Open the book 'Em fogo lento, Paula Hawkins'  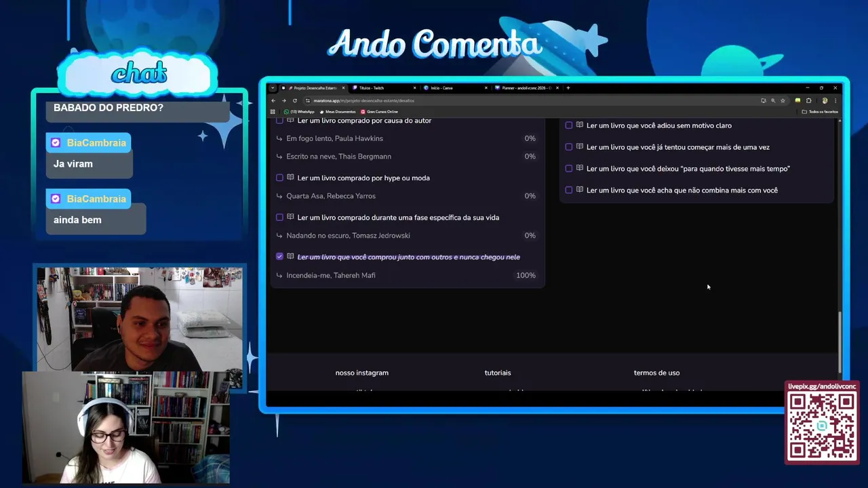tap(334, 138)
